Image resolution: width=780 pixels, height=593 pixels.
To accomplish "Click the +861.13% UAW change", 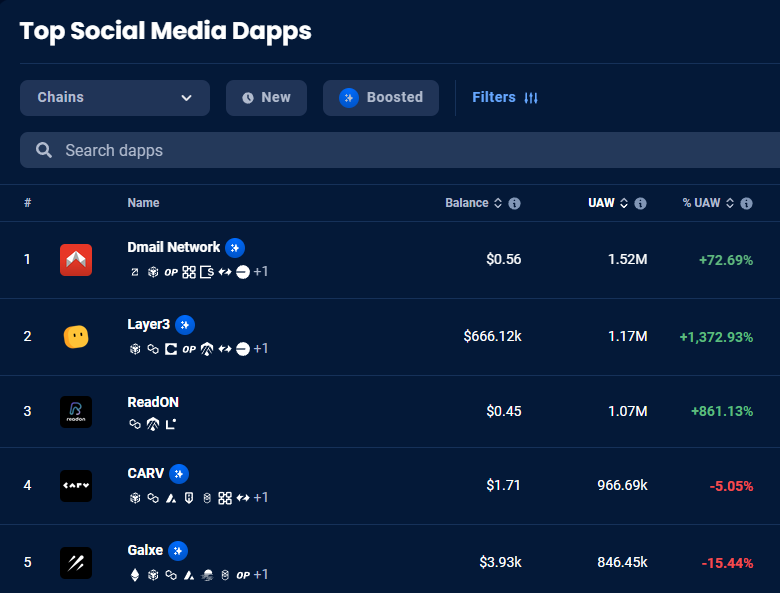I will tap(722, 411).
